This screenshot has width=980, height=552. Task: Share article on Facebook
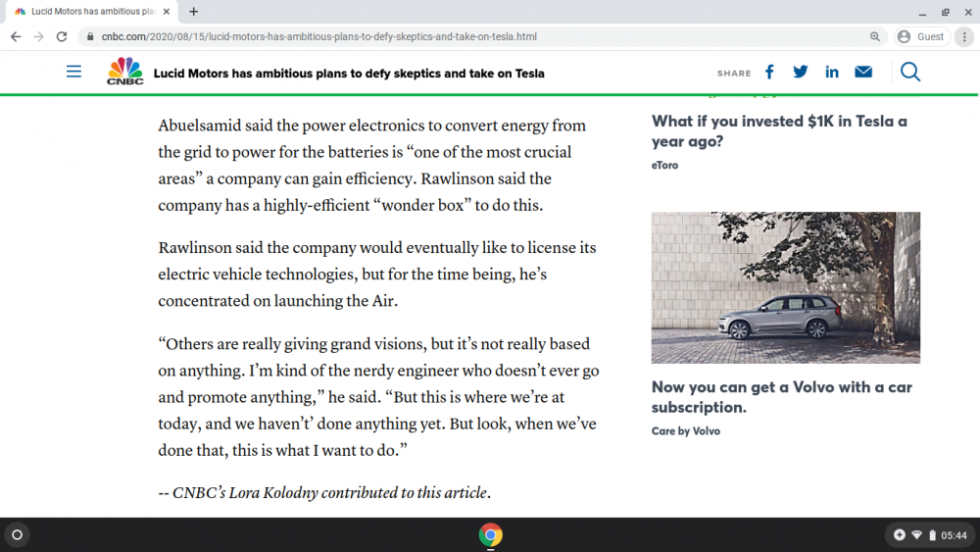click(769, 72)
